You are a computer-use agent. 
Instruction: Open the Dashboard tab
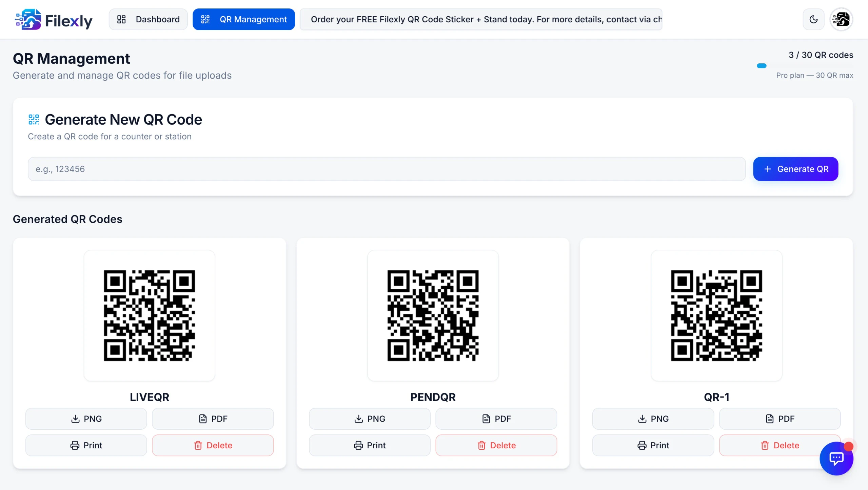148,19
